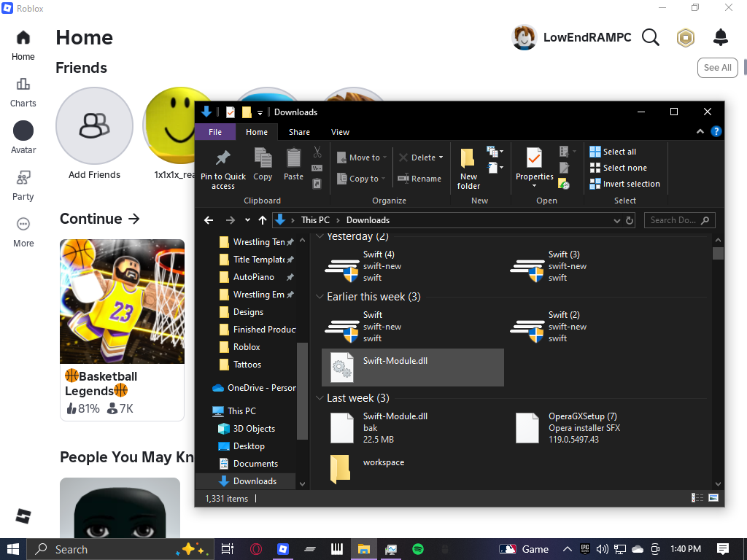Open Charts in Roblox sidebar
Viewport: 747px width, 560px height.
[x=23, y=93]
